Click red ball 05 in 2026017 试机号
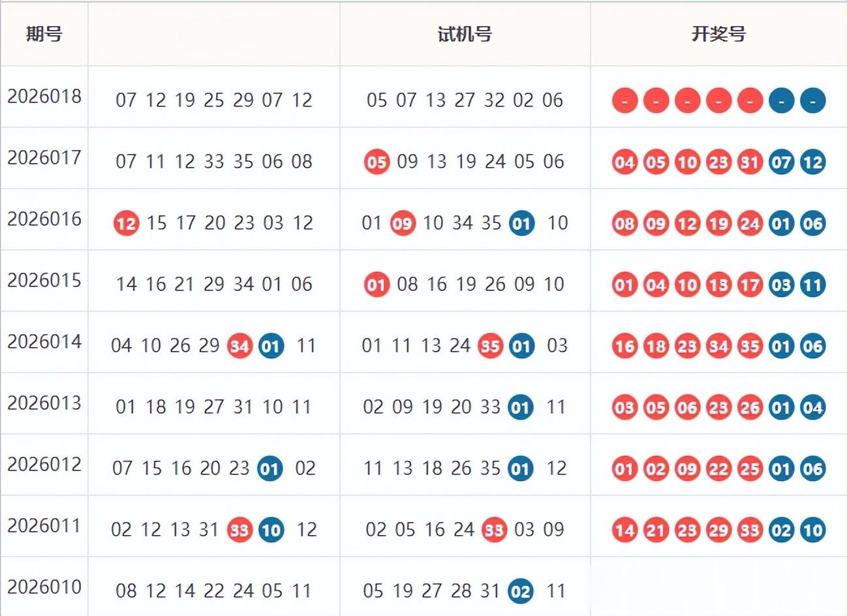 (377, 162)
